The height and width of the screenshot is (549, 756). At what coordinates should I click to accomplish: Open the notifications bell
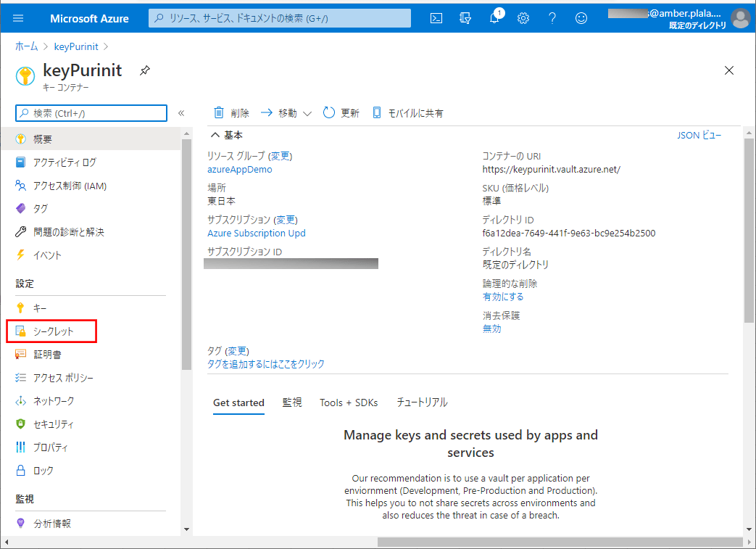pyautogui.click(x=494, y=18)
